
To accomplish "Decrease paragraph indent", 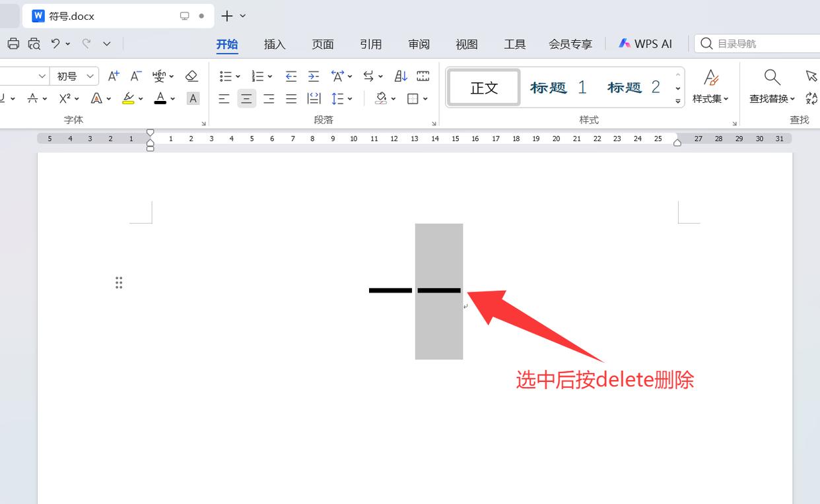I will 291,76.
